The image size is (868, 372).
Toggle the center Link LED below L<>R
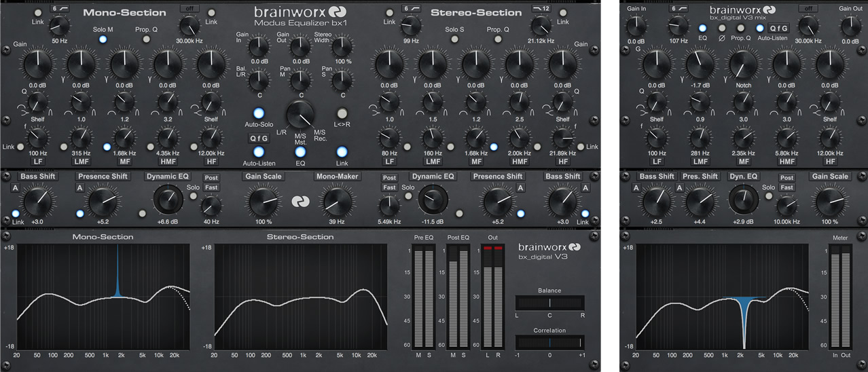coord(342,152)
